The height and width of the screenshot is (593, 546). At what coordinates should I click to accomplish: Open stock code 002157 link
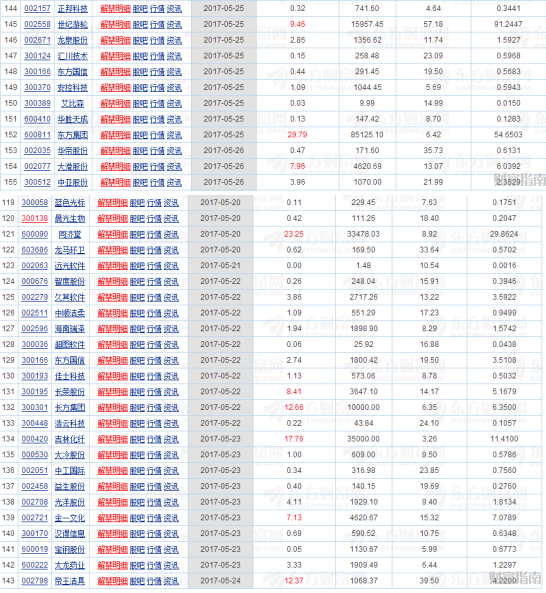coord(37,8)
